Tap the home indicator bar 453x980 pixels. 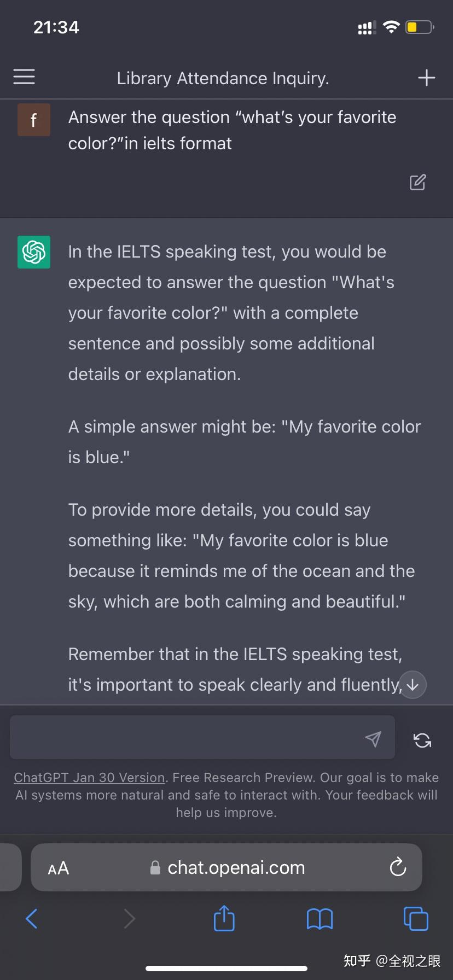point(226,969)
